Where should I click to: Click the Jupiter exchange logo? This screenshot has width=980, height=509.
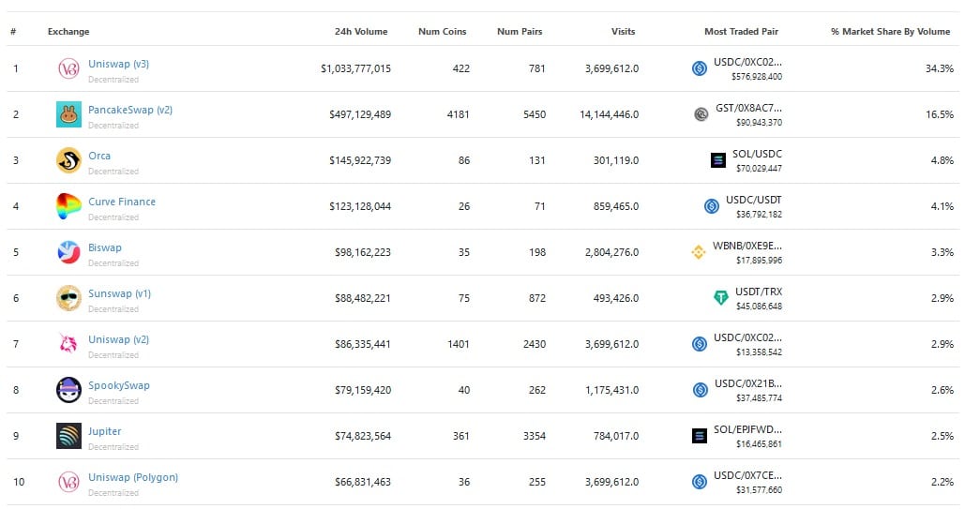coord(68,436)
